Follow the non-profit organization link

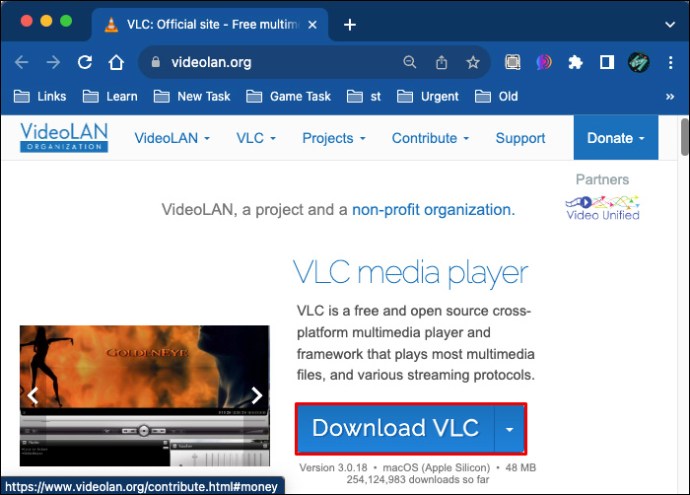point(432,210)
